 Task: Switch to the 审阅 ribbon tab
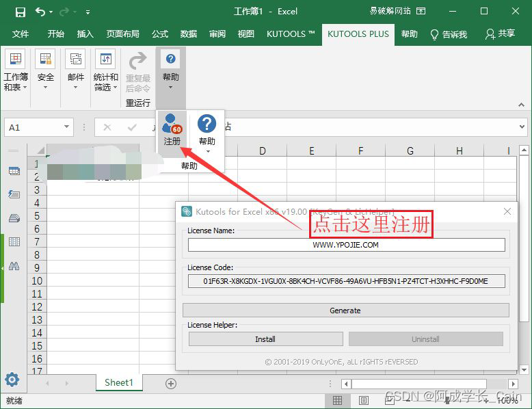tap(217, 34)
